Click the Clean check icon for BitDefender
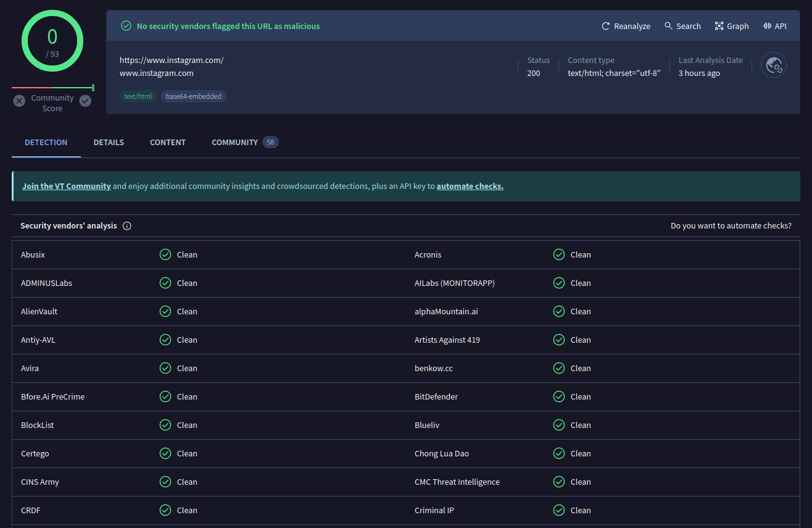 (x=559, y=396)
